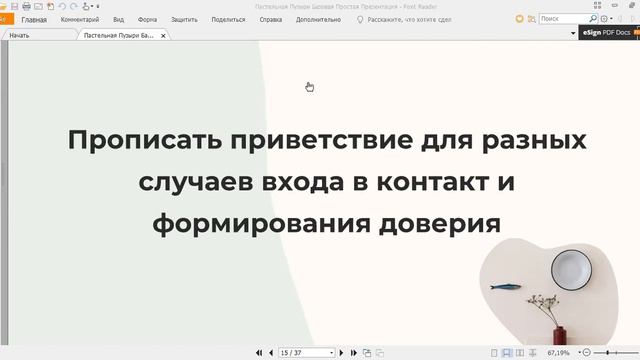Open a file with the folder icon
The image size is (640, 360).
[x=3, y=7]
